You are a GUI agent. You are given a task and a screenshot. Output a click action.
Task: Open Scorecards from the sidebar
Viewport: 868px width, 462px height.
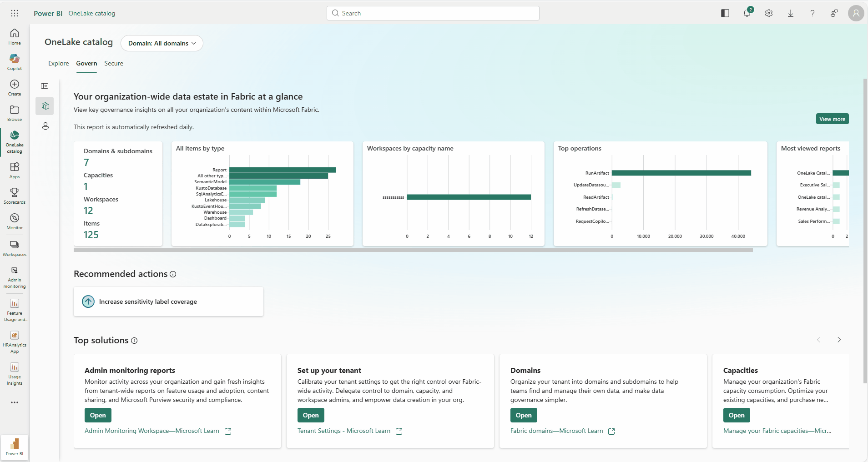(15, 195)
